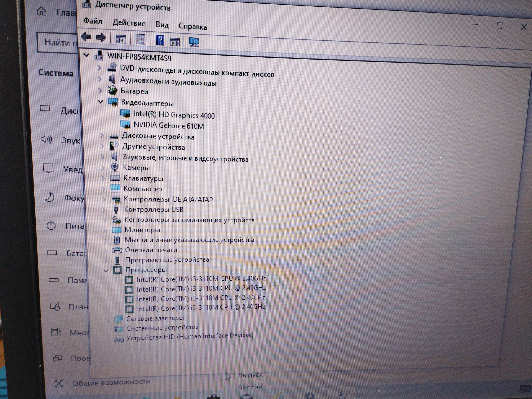Open the Файл menu
The image size is (532, 399).
pos(93,21)
